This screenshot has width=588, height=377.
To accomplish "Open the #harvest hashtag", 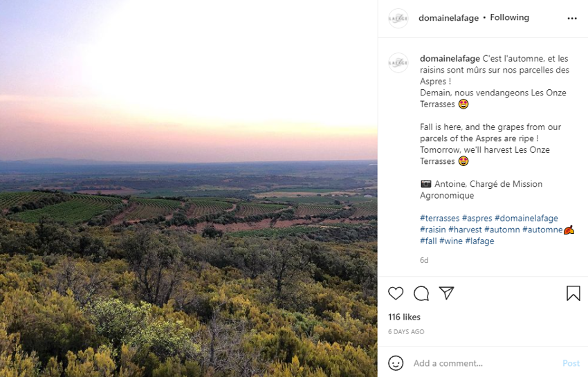I will pos(465,230).
